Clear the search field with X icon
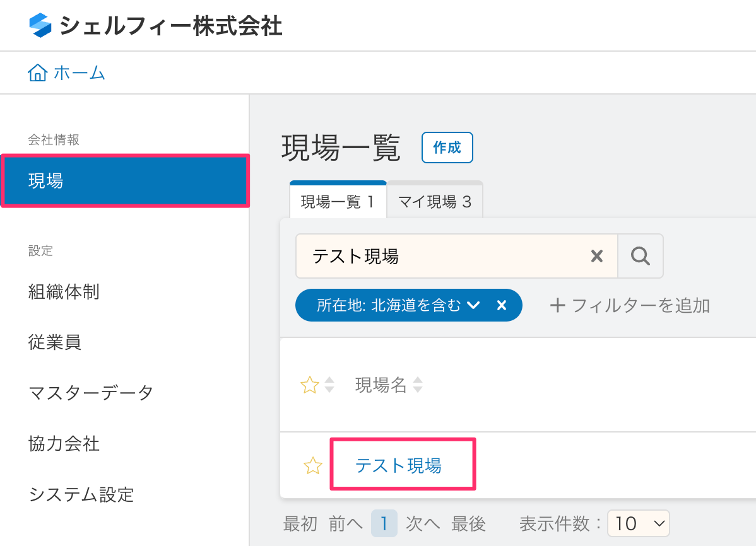Image resolution: width=756 pixels, height=546 pixels. click(596, 256)
